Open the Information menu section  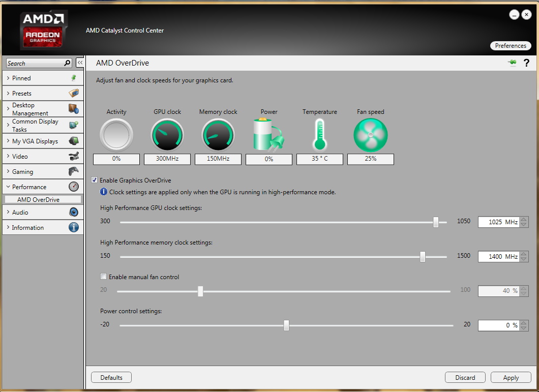43,228
